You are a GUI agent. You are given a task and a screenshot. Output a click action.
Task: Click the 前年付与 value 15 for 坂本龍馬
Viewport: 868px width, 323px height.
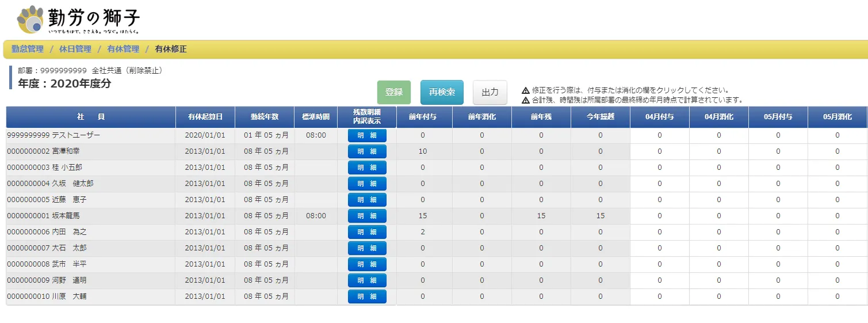(423, 216)
